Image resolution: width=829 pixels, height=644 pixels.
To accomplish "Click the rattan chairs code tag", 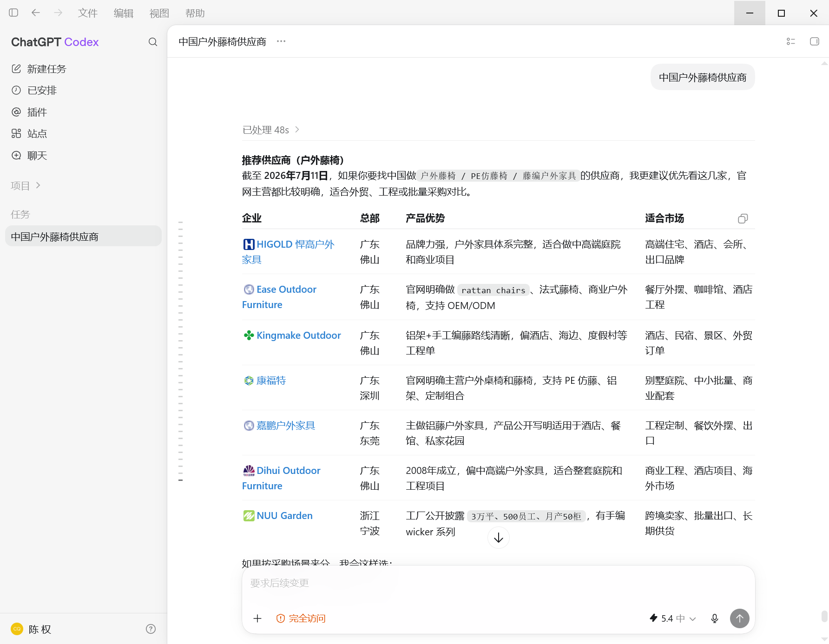I will click(493, 290).
